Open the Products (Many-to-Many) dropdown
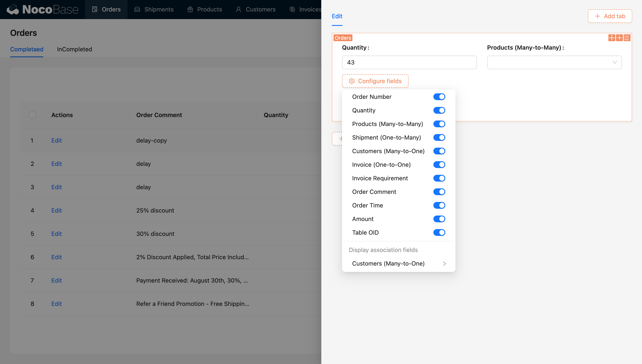This screenshot has height=364, width=642. coord(554,62)
